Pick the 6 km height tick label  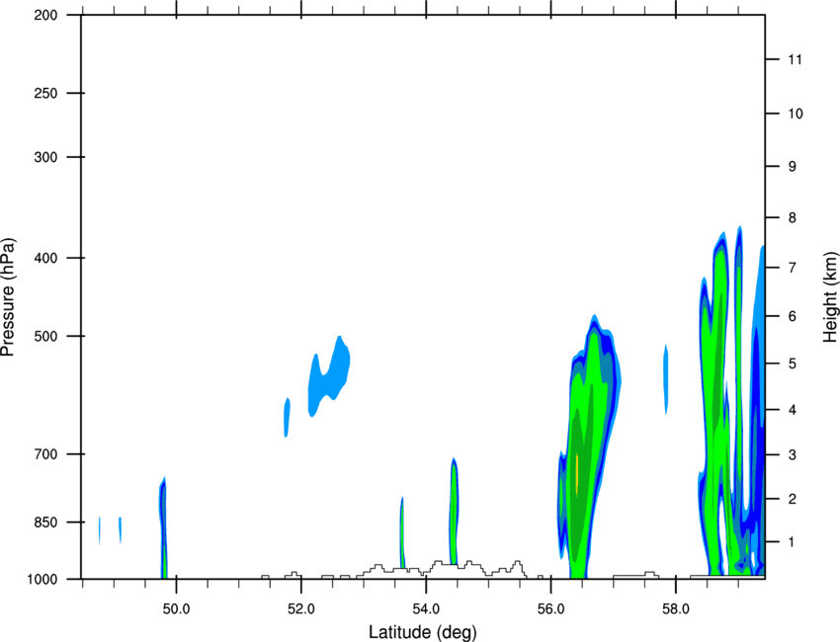pos(792,316)
